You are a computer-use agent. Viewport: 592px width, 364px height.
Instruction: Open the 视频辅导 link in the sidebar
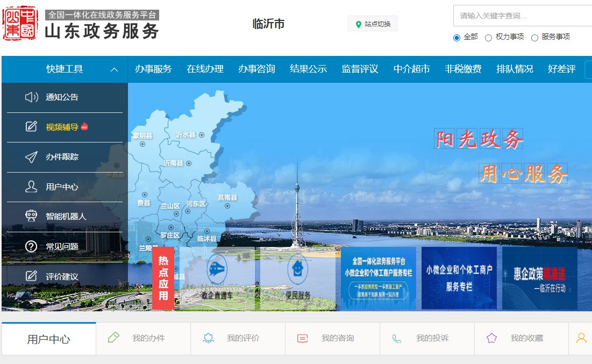coord(62,127)
